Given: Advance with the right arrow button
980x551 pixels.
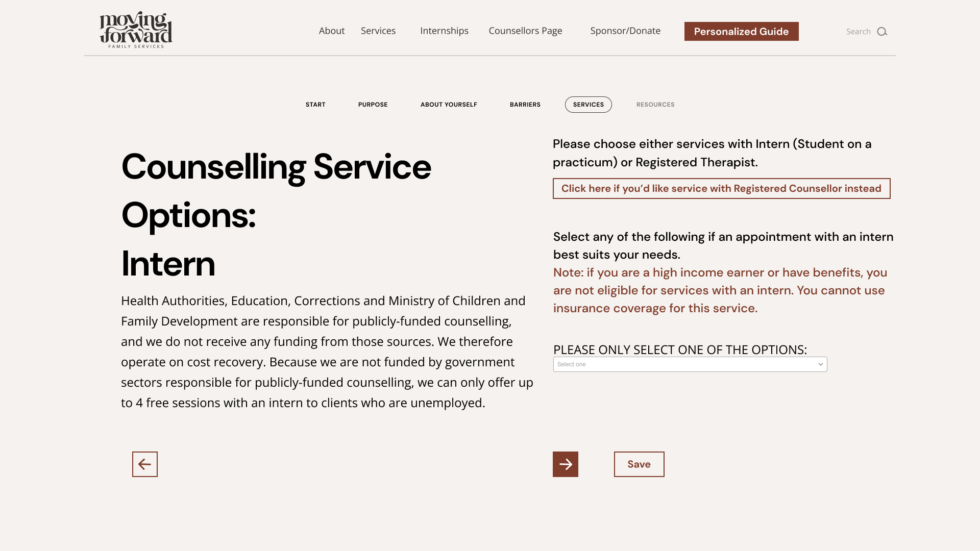Looking at the screenshot, I should pyautogui.click(x=566, y=464).
